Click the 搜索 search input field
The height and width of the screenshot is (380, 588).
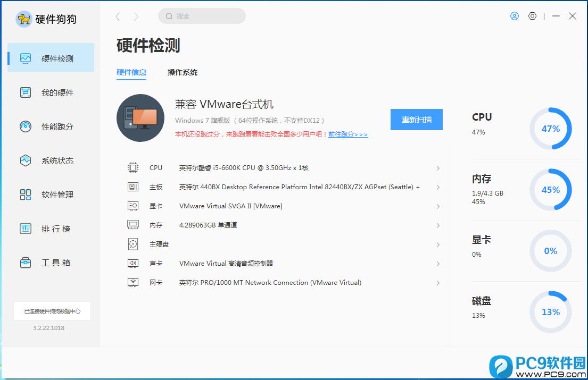pyautogui.click(x=202, y=16)
